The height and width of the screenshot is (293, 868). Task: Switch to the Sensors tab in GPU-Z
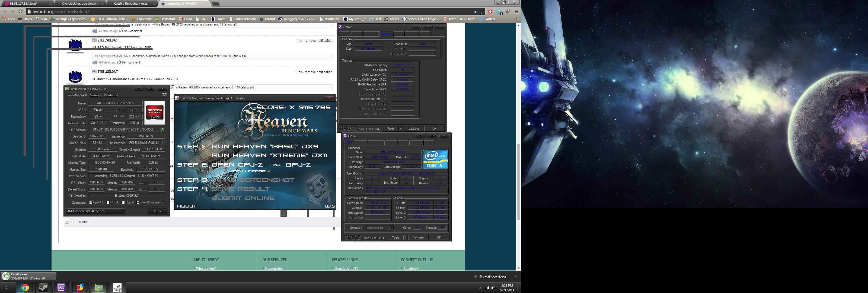pyautogui.click(x=95, y=95)
